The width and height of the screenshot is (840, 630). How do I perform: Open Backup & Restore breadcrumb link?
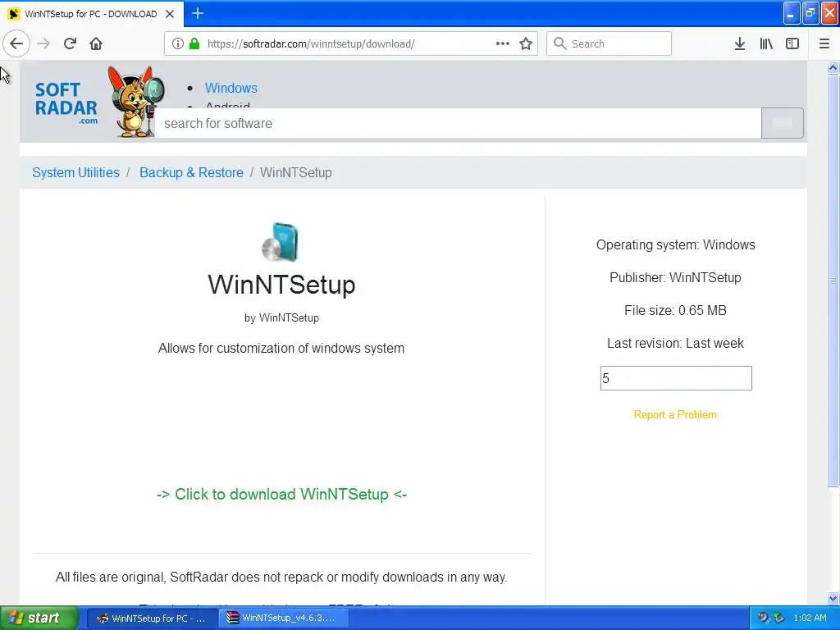tap(191, 172)
